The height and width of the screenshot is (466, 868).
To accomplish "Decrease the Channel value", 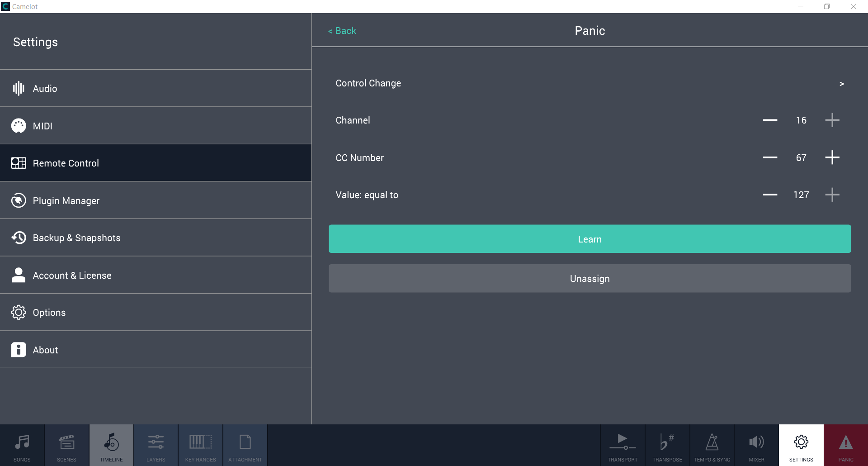I will [770, 120].
